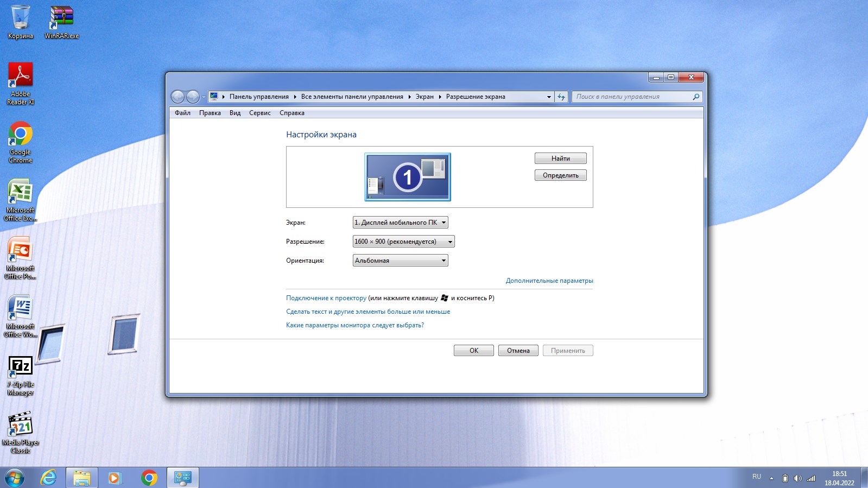The image size is (868, 488).
Task: Open the Разрешение resolution dropdown
Action: 404,242
